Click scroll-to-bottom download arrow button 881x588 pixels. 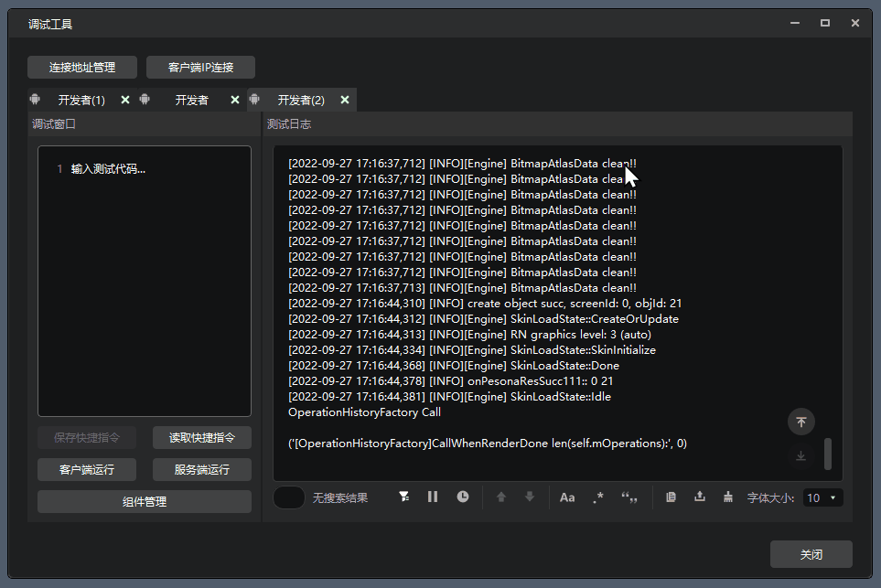point(800,455)
